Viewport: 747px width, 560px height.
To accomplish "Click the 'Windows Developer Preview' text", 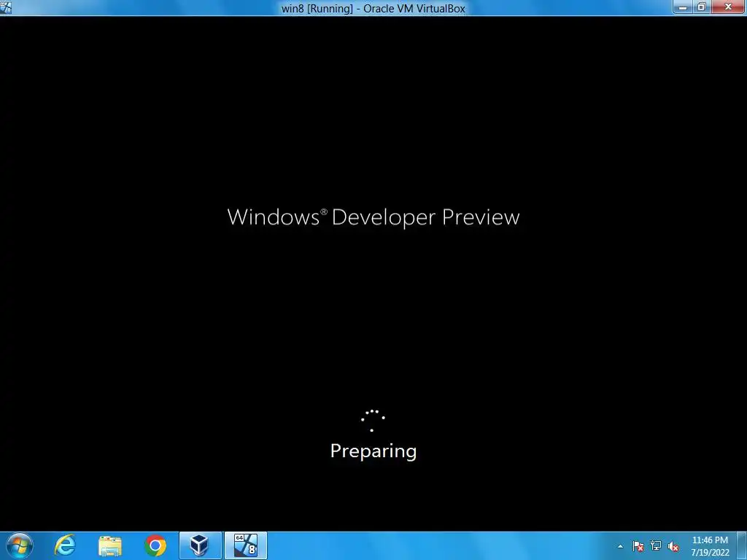I will pyautogui.click(x=373, y=217).
